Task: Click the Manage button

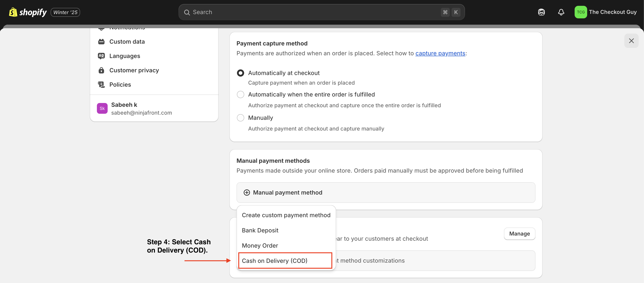Action: pyautogui.click(x=519, y=234)
